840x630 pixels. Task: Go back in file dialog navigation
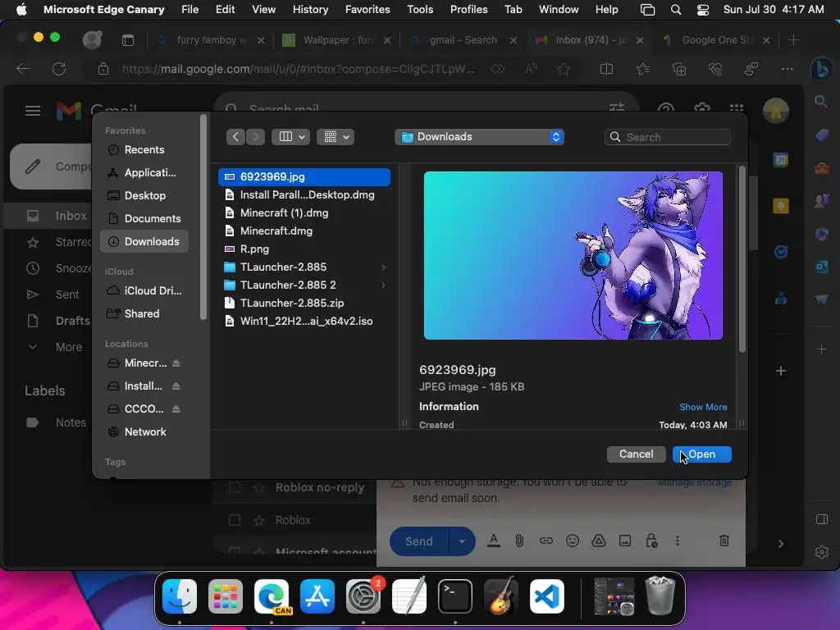click(235, 137)
